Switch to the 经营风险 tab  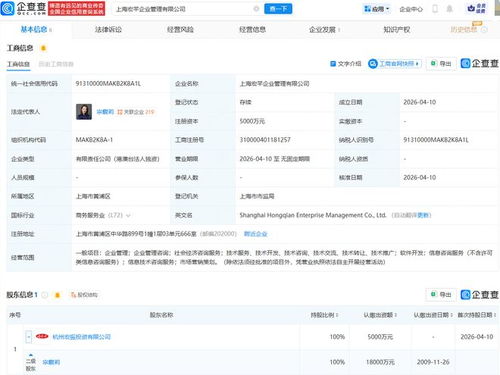[x=180, y=29]
